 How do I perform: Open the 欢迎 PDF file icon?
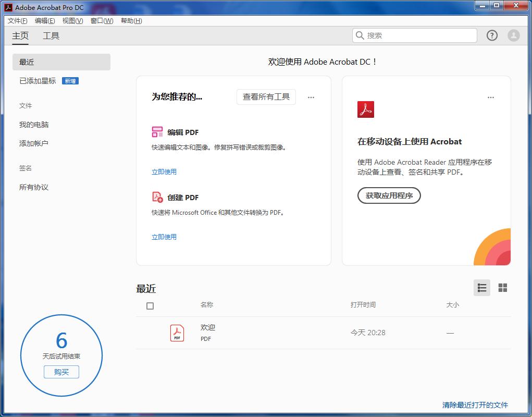[x=177, y=333]
